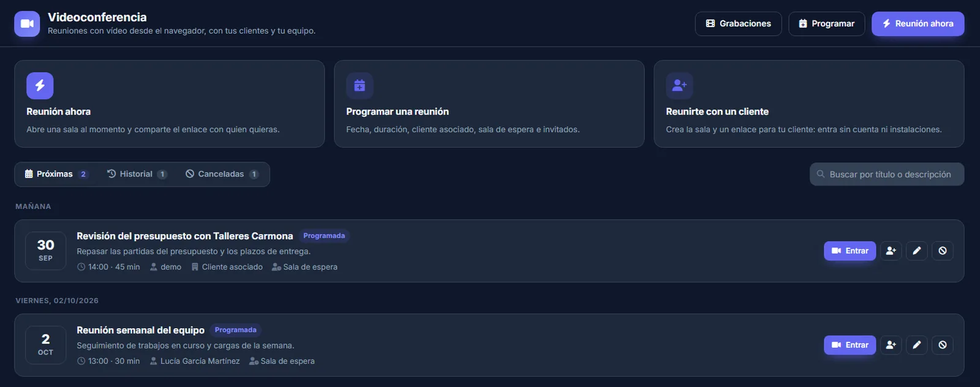Image resolution: width=980 pixels, height=387 pixels.
Task: Click Sala de espera on Revisión del presupuesto row
Action: point(310,267)
